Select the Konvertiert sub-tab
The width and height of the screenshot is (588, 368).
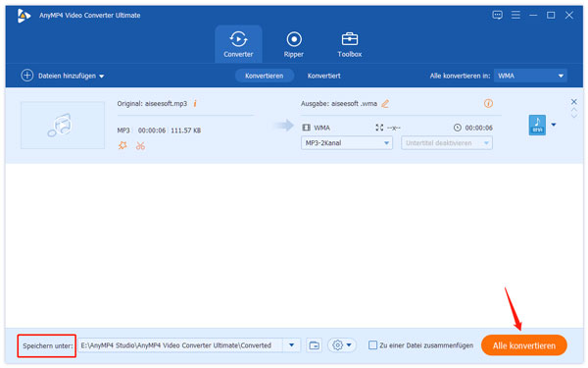[323, 76]
